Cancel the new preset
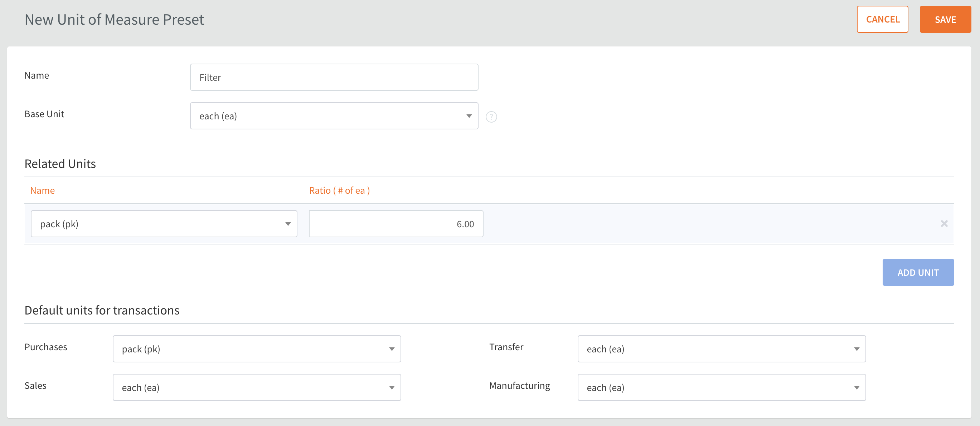 pyautogui.click(x=882, y=19)
